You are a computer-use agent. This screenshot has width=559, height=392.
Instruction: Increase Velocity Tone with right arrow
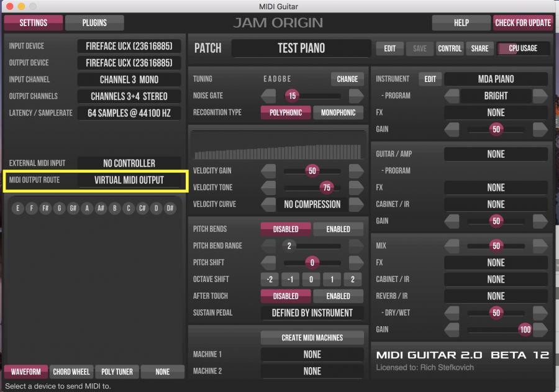tap(356, 188)
